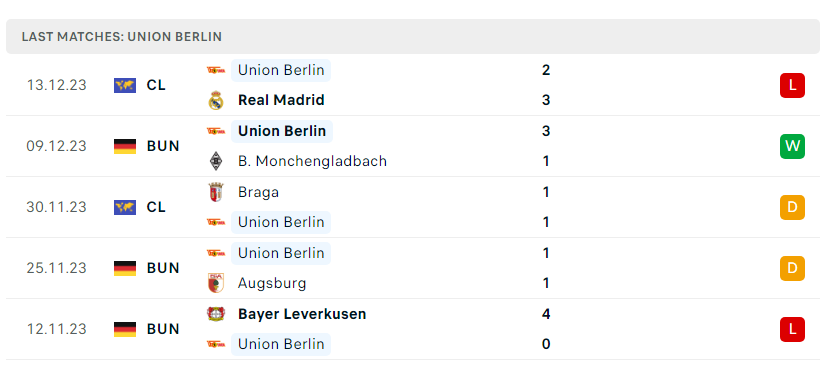Open the B. Monchengladbach team link
Viewport: 824px width, 366px height.
pos(312,161)
